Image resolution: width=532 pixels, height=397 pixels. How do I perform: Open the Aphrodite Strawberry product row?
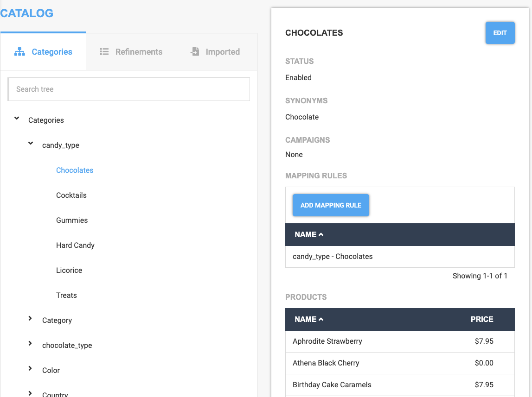pos(327,341)
